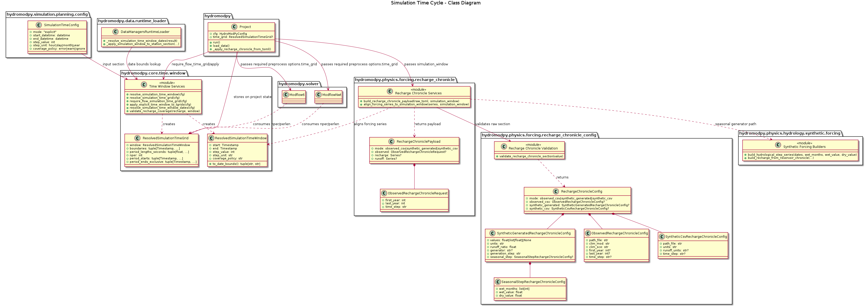
Task: Click the class icon of Time Window Services
Action: 144,84
